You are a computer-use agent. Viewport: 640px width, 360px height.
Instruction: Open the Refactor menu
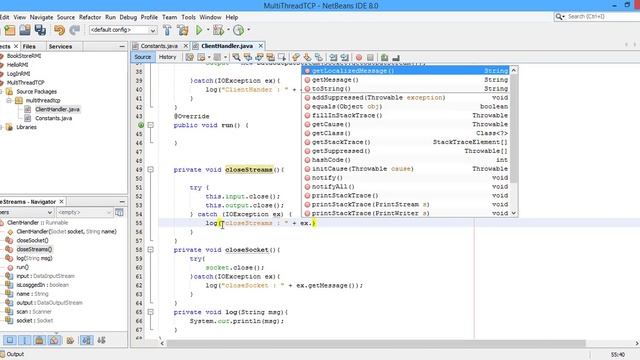[90, 17]
